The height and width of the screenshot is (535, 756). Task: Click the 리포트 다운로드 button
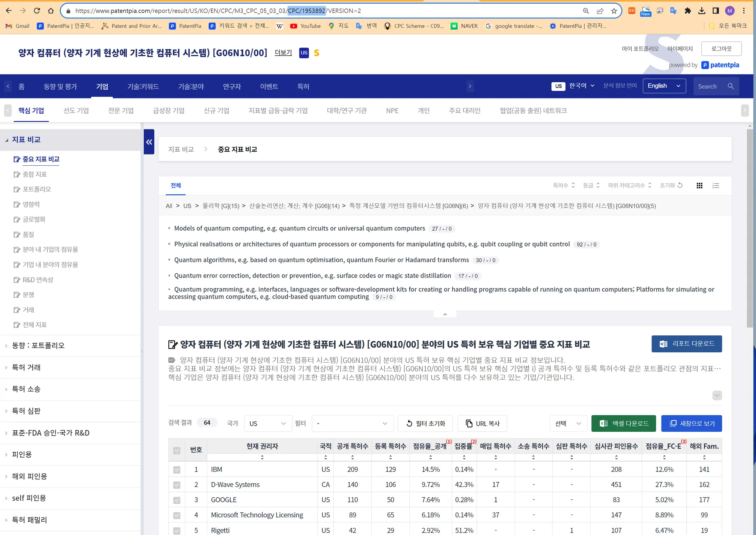pos(687,344)
